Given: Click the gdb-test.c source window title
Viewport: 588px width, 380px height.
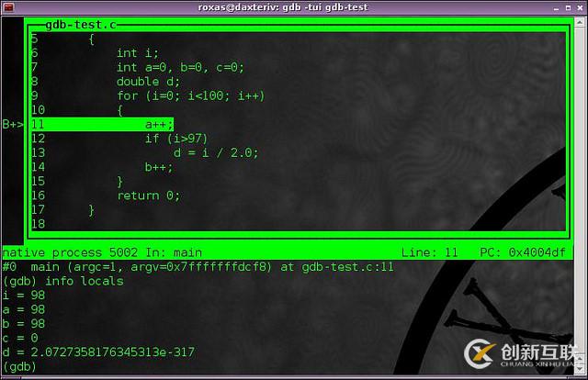Looking at the screenshot, I should [81, 25].
